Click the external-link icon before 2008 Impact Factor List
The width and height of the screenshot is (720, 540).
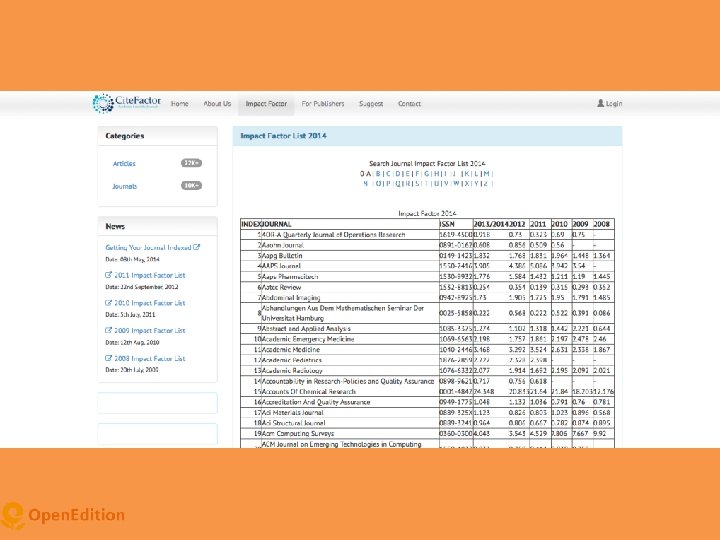[x=108, y=358]
